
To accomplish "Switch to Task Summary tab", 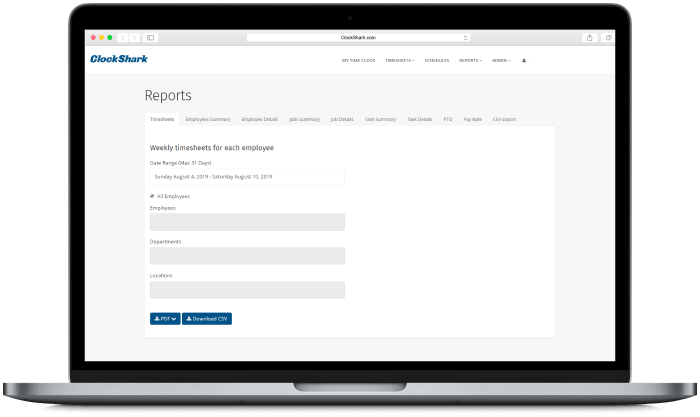I will [x=380, y=119].
